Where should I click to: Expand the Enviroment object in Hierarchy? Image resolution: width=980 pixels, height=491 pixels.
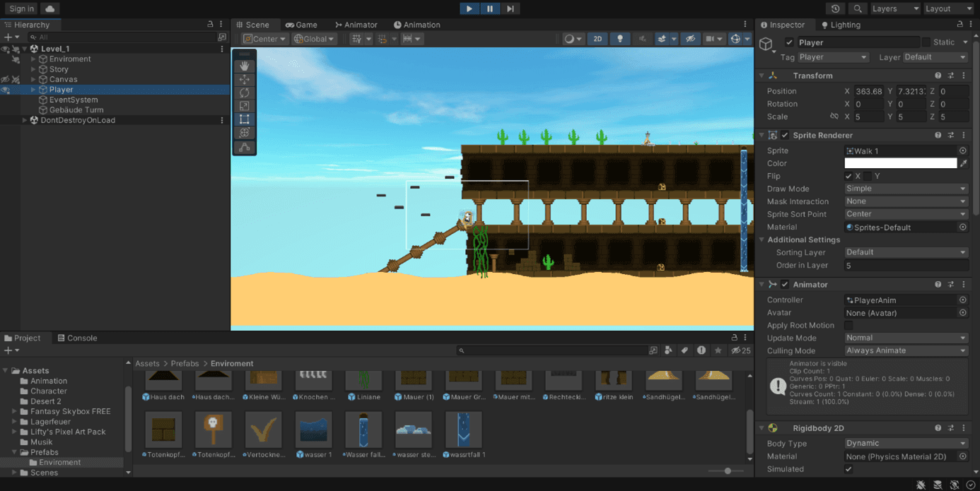(33, 59)
